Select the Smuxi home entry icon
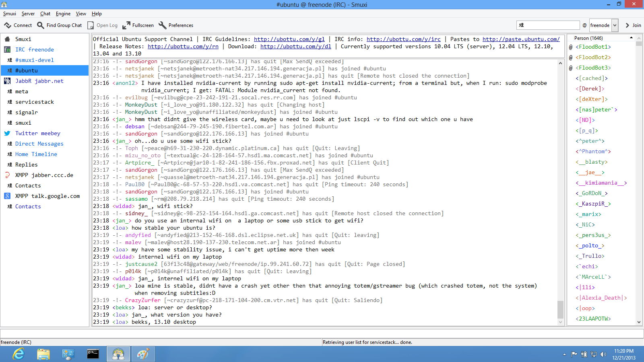Viewport: 644px width, 362px height. [x=7, y=39]
